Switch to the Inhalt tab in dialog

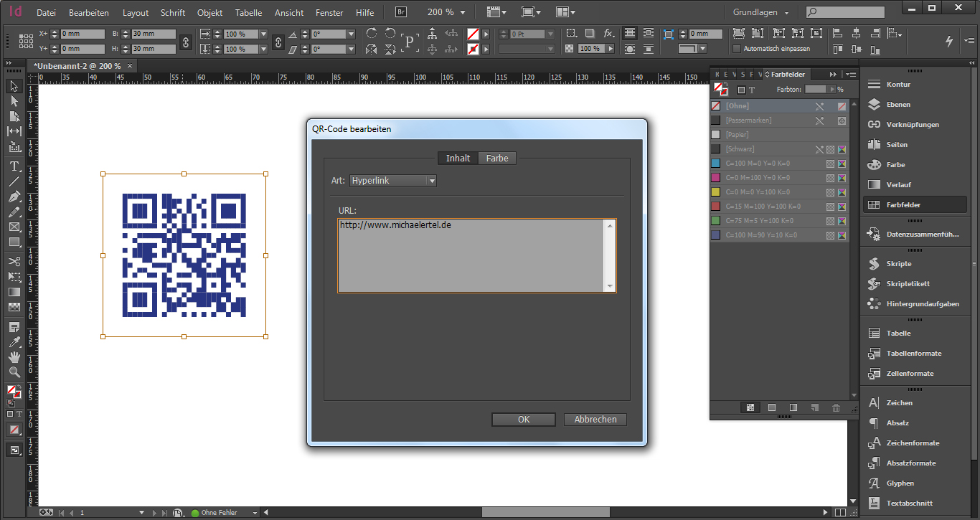coord(458,158)
